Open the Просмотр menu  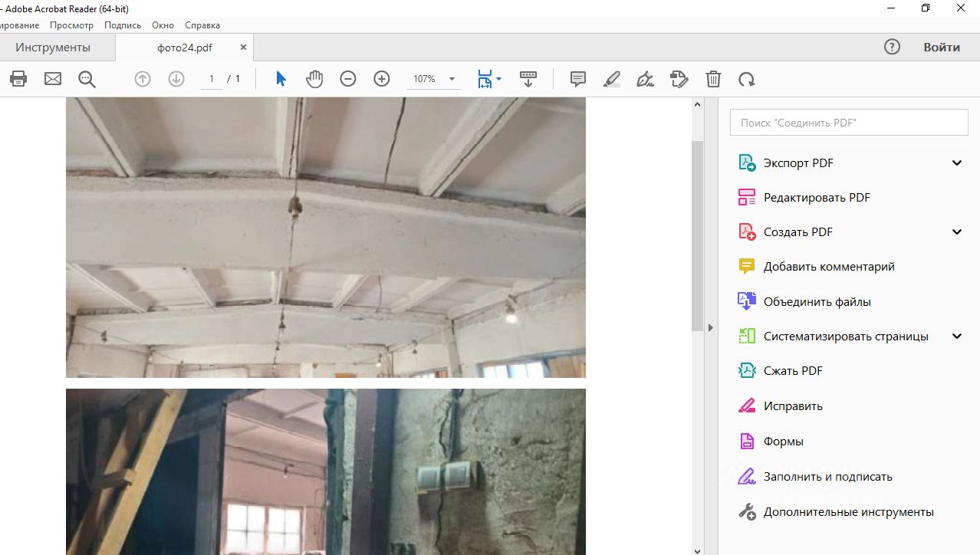pyautogui.click(x=71, y=25)
